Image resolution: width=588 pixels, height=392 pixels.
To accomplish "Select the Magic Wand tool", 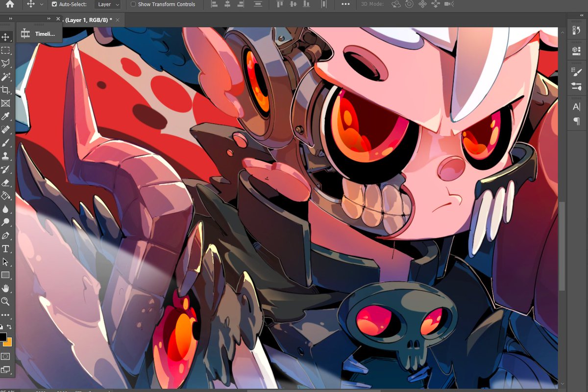I will coord(5,77).
